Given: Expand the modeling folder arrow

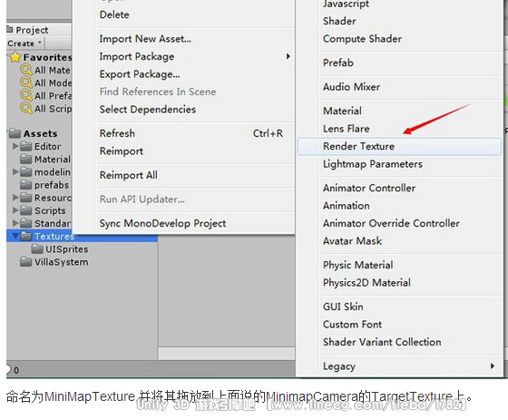Looking at the screenshot, I should 15,171.
